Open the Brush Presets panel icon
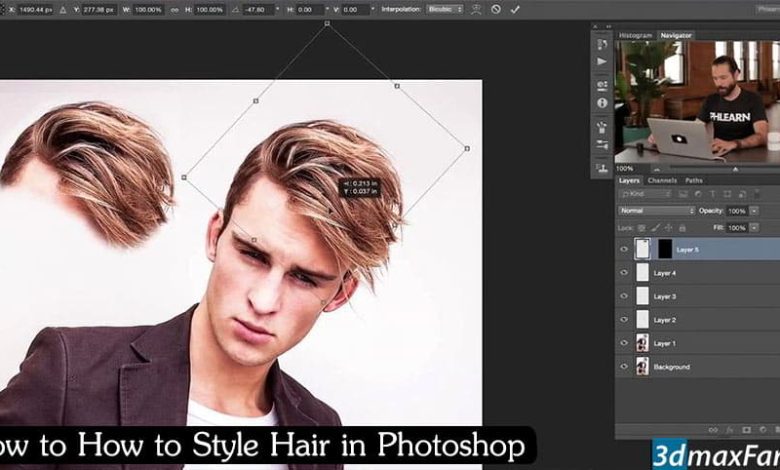The width and height of the screenshot is (780, 470). pyautogui.click(x=602, y=145)
